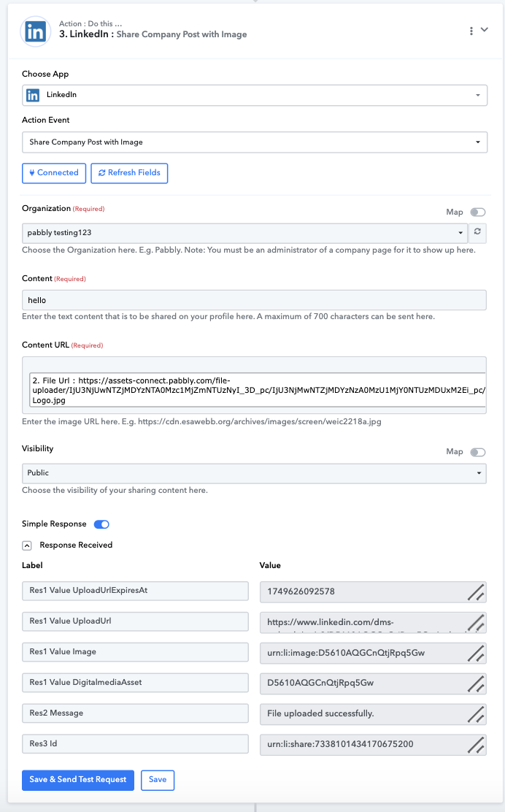Click the Refresh Fields button
The height and width of the screenshot is (812, 505).
click(x=129, y=173)
